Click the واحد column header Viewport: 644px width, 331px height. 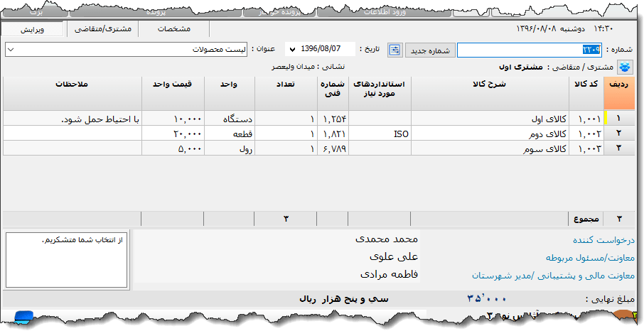pyautogui.click(x=229, y=93)
